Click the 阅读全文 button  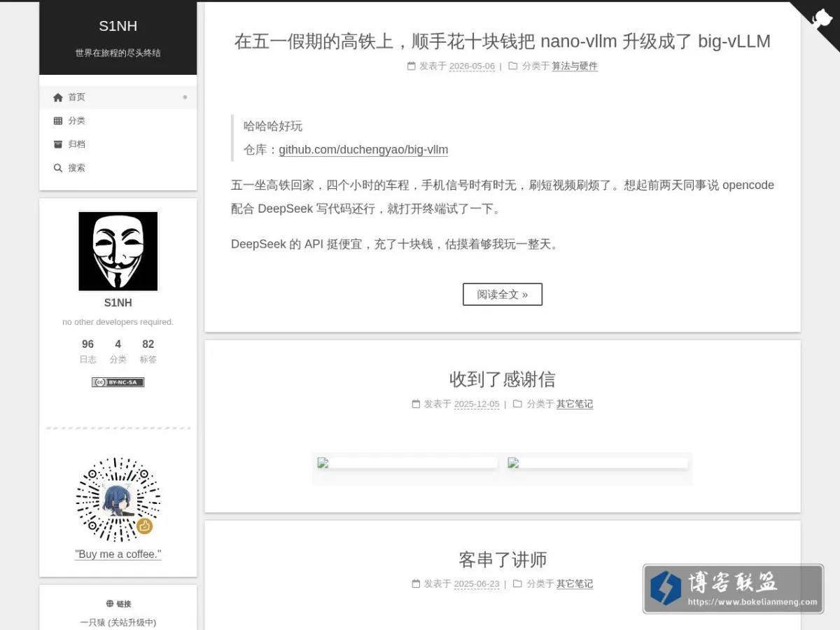[503, 294]
